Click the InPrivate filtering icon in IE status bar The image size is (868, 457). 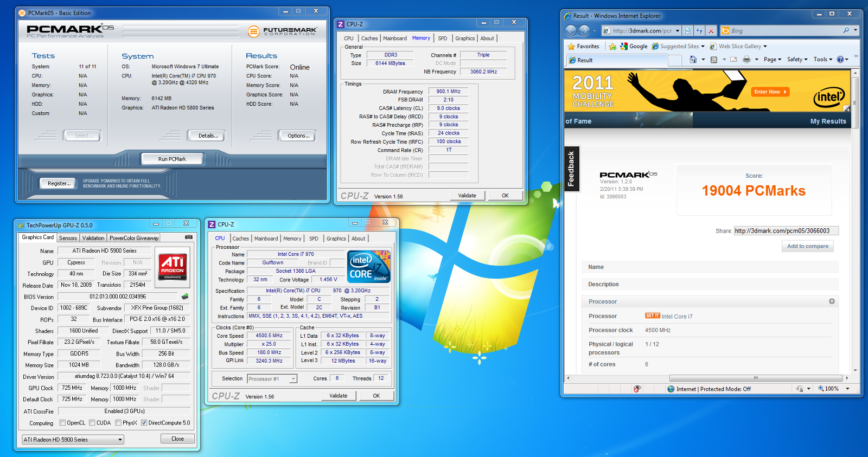(637, 389)
